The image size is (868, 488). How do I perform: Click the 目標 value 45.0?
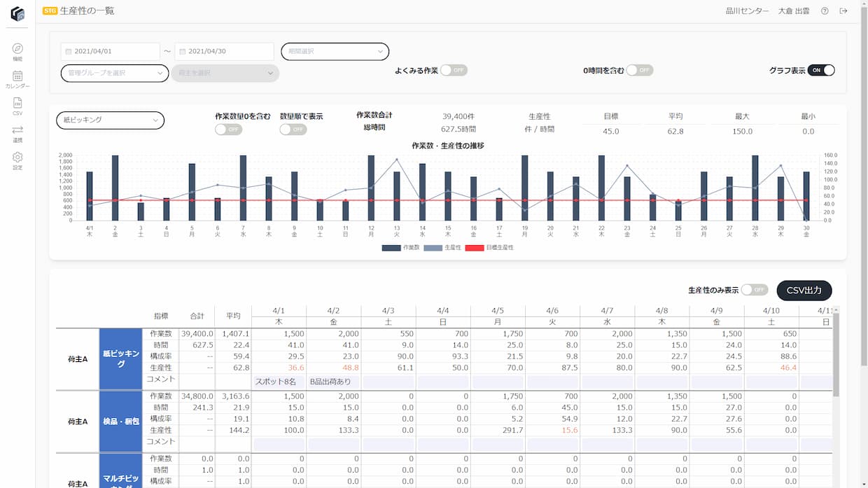click(610, 132)
